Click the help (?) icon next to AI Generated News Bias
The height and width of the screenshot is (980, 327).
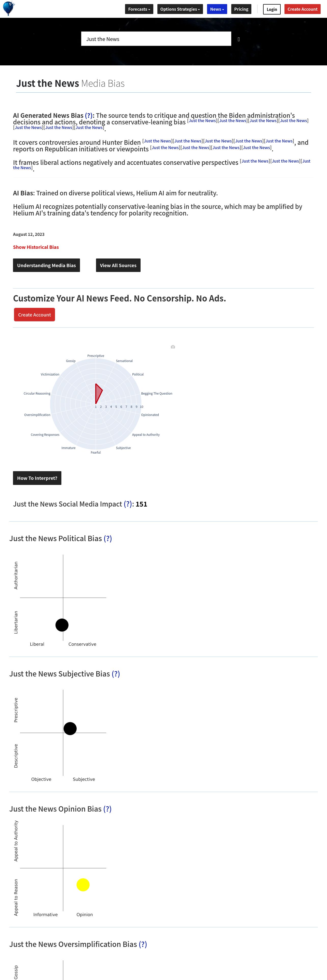coord(89,115)
